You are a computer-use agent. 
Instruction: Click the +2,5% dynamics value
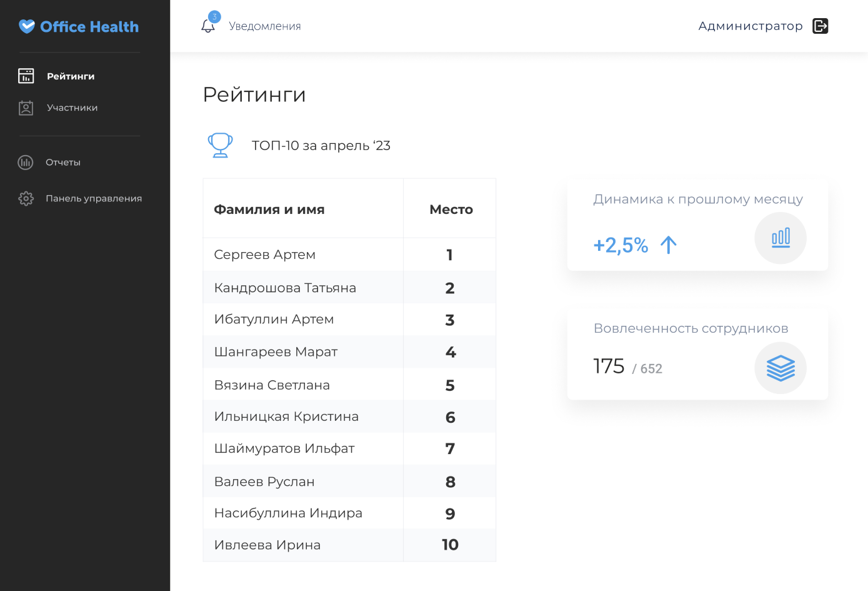(621, 245)
